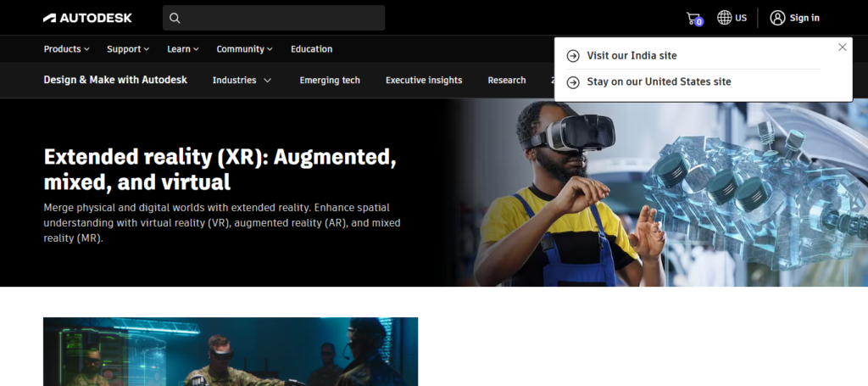Choose Visit our India site
This screenshot has height=386, width=868.
[632, 55]
